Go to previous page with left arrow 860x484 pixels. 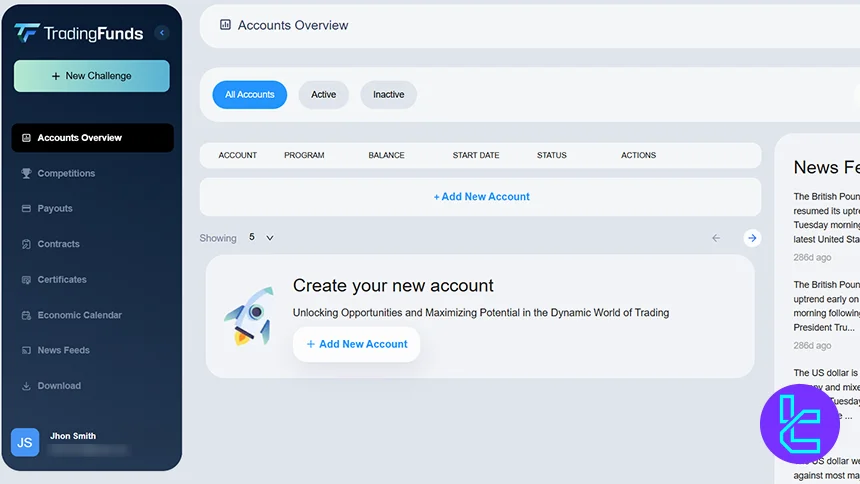[x=715, y=238]
